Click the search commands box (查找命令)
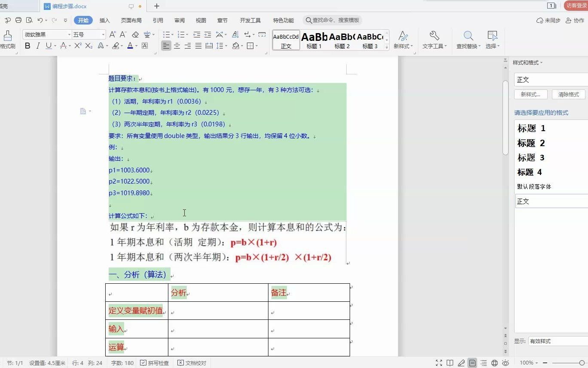The height and width of the screenshot is (368, 588). pyautogui.click(x=332, y=20)
